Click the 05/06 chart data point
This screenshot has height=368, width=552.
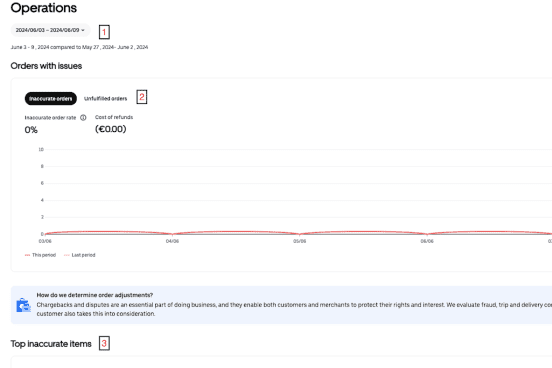300,234
